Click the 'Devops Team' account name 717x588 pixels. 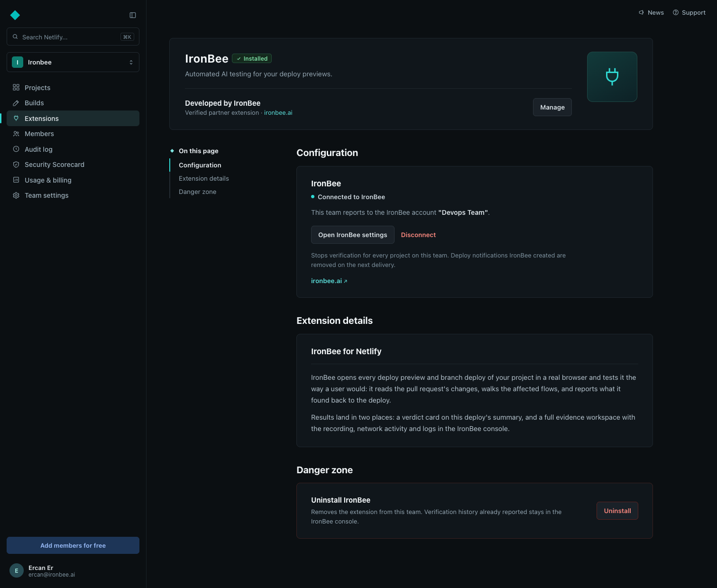[x=463, y=212]
